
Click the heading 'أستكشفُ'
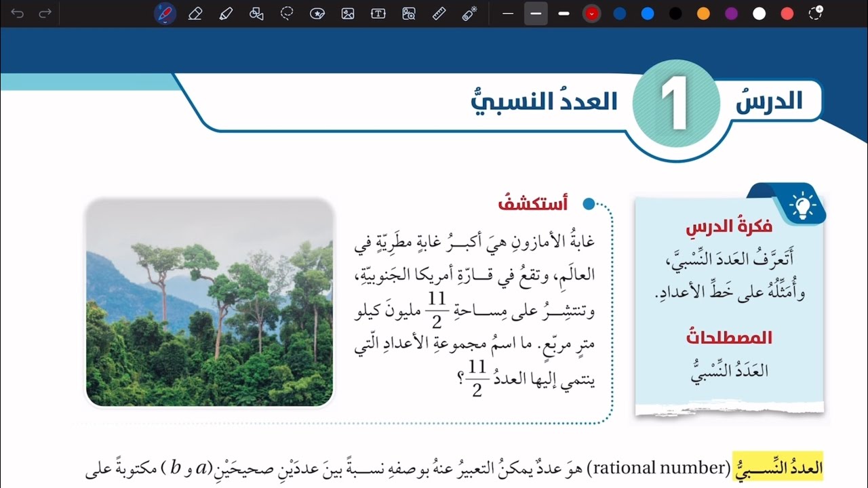533,203
